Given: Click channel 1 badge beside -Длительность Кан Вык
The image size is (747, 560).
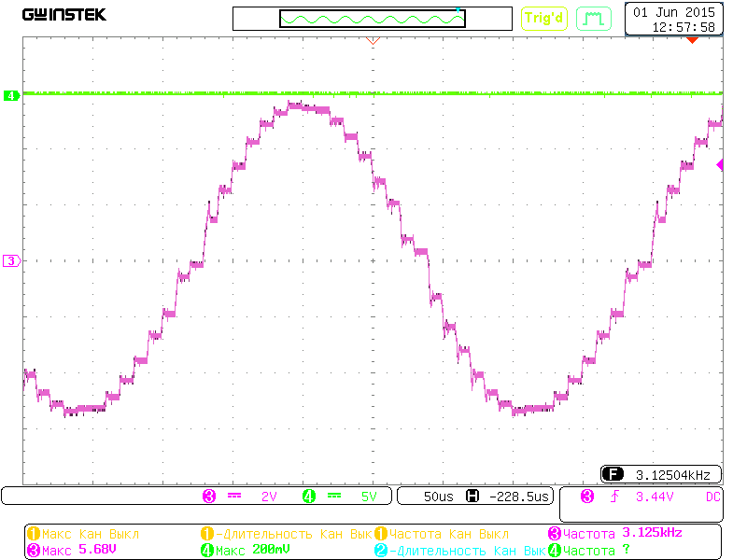Looking at the screenshot, I should (x=207, y=533).
